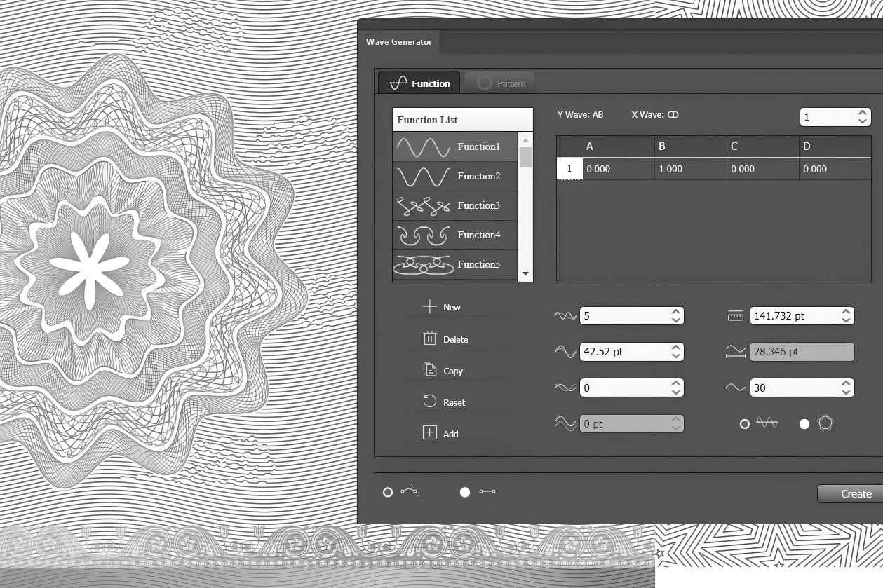Click the twin-wave icon beside the 0 field
The width and height of the screenshot is (883, 588).
(x=565, y=388)
